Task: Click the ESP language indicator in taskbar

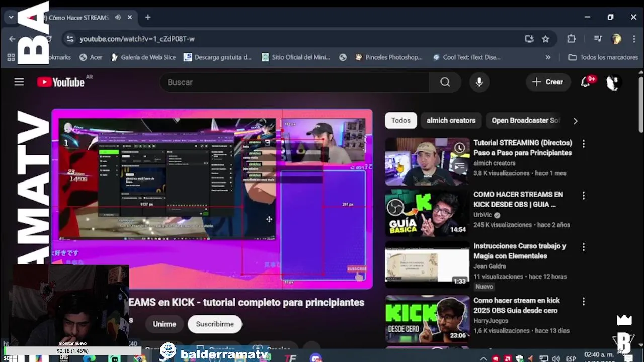Action: pos(571,358)
